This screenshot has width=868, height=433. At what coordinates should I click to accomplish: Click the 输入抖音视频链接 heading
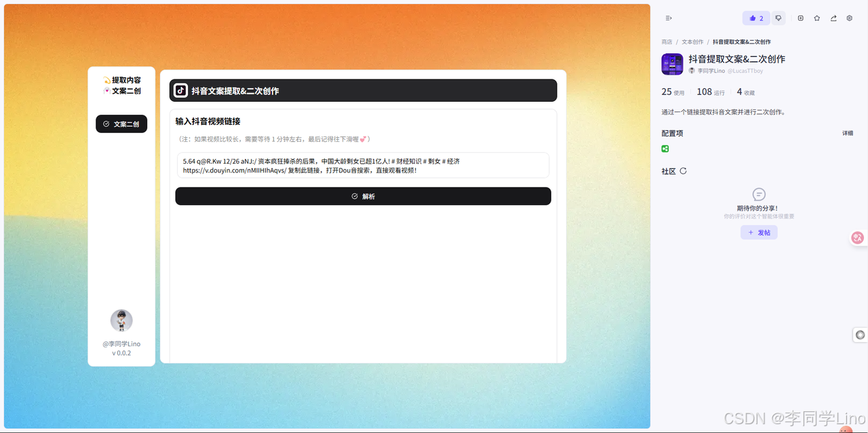208,121
